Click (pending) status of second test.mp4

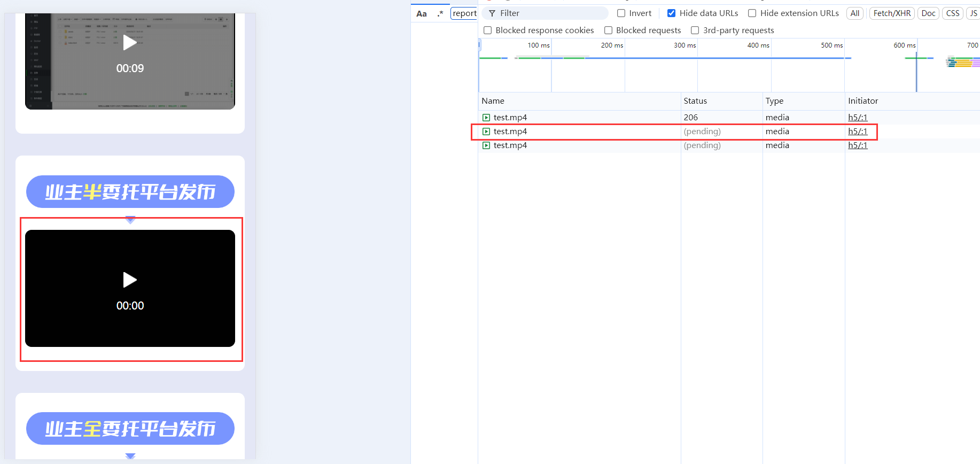click(x=702, y=132)
